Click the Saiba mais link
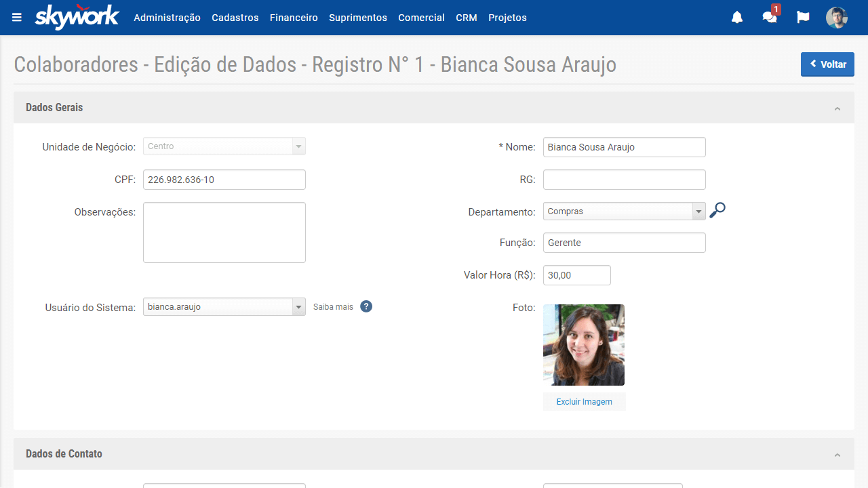The height and width of the screenshot is (488, 868). tap(333, 307)
